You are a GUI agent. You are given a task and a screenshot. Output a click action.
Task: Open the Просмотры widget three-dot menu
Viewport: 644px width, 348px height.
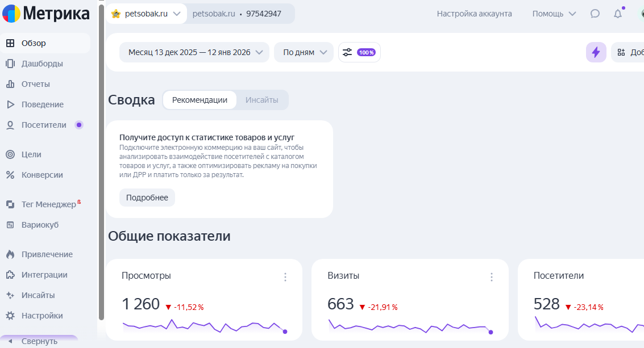pos(285,277)
